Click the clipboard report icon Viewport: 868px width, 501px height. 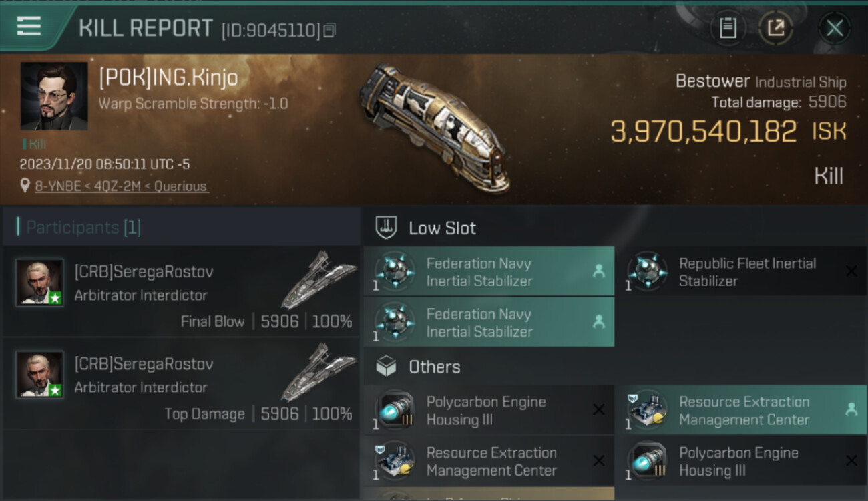tap(728, 28)
